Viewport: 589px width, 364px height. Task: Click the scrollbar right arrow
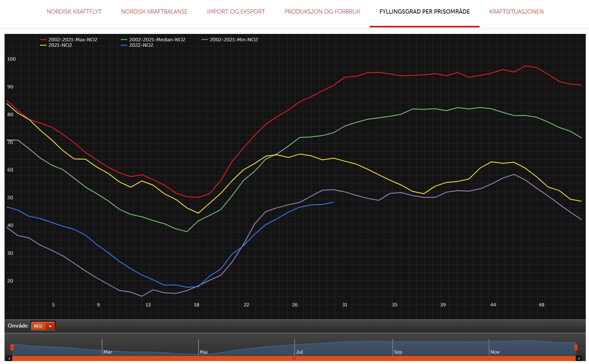pos(579,359)
